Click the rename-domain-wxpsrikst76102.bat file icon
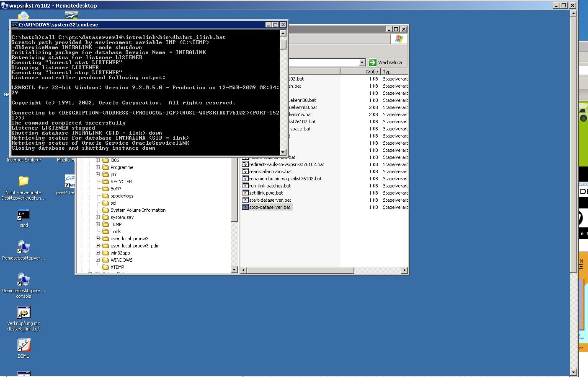Screen dimensions: 588x377 (x=245, y=179)
